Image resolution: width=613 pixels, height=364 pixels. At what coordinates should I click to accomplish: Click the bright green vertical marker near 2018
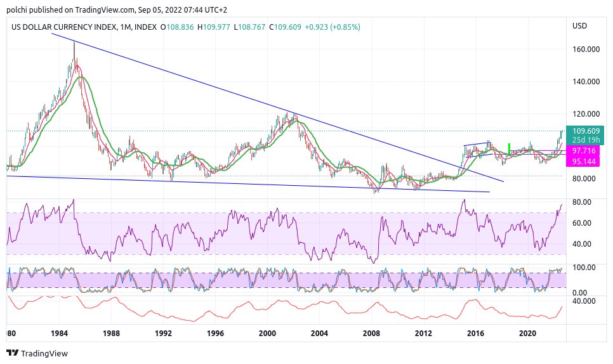[x=509, y=148]
